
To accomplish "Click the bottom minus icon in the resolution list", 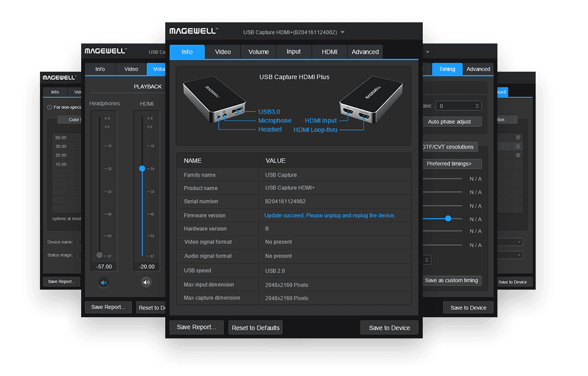I will point(518,156).
